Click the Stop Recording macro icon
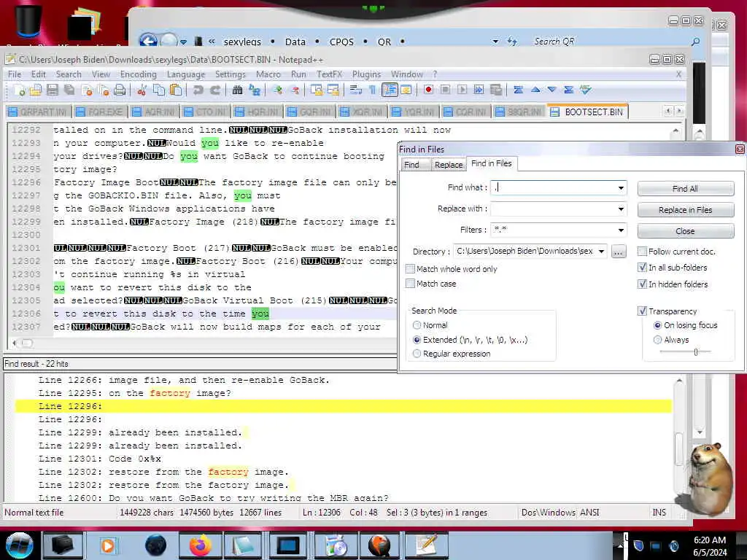 coord(445,90)
